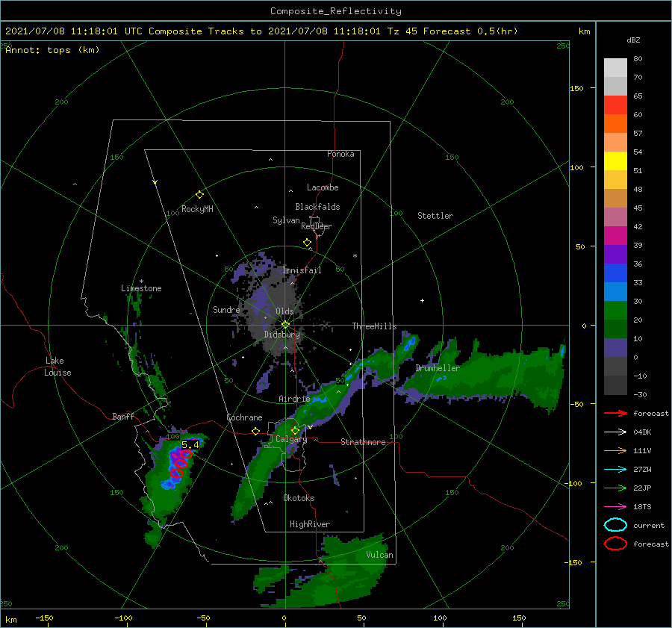The image size is (672, 628).
Task: Click the Annot: tops (km) label
Action: 52,50
